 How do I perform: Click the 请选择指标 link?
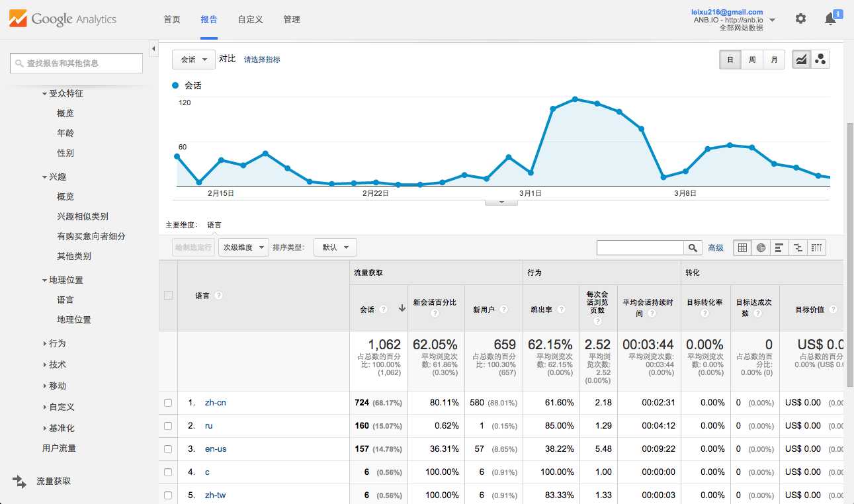[x=262, y=60]
